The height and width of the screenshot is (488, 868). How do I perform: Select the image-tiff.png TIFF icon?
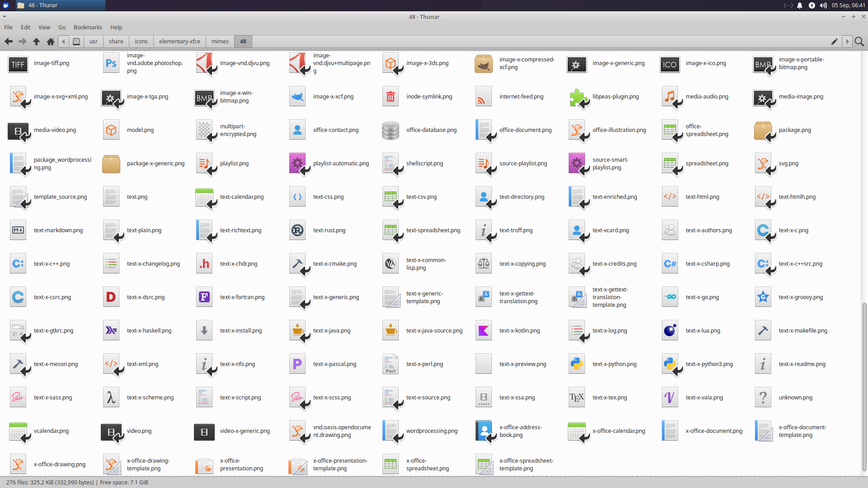coord(18,64)
